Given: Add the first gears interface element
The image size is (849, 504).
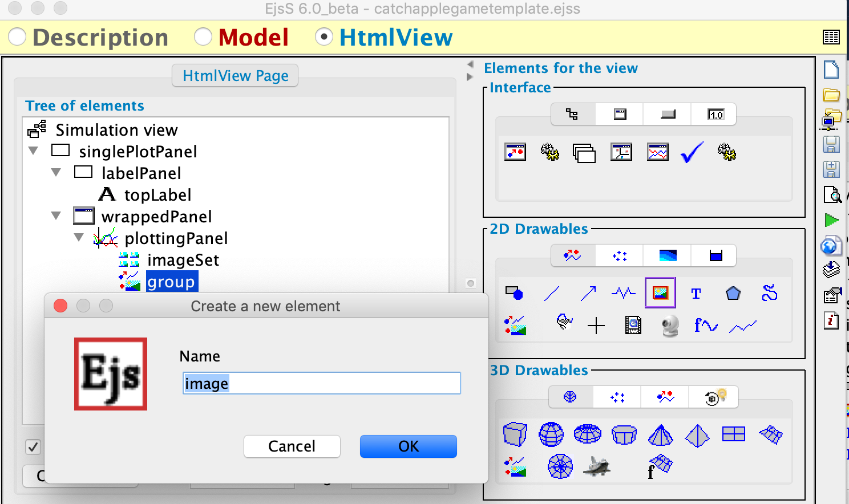Looking at the screenshot, I should pos(550,152).
